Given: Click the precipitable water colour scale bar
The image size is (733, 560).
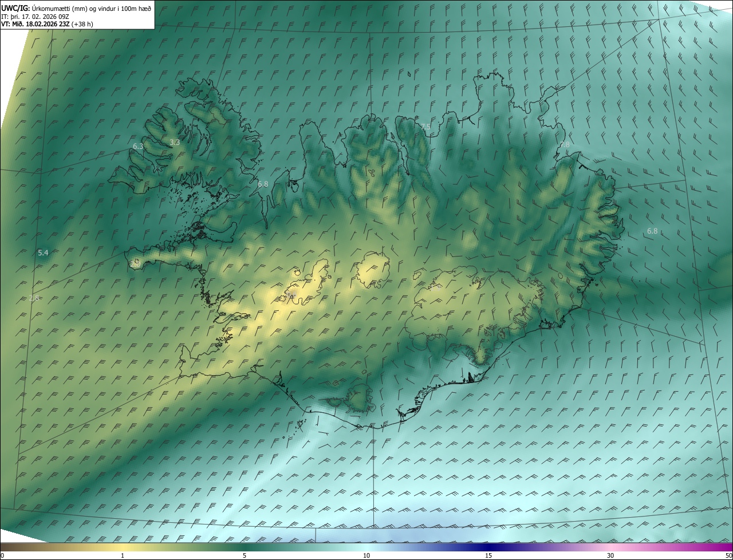Looking at the screenshot, I should point(366,547).
